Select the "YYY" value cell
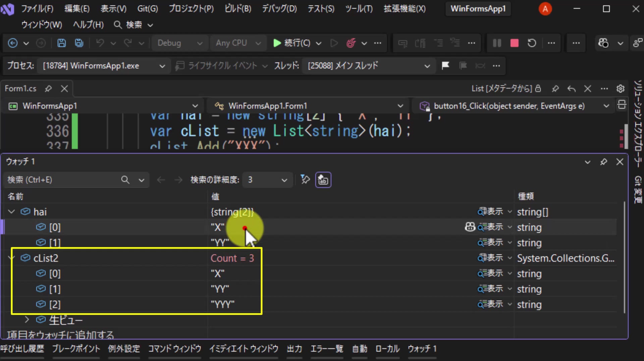 coord(222,304)
